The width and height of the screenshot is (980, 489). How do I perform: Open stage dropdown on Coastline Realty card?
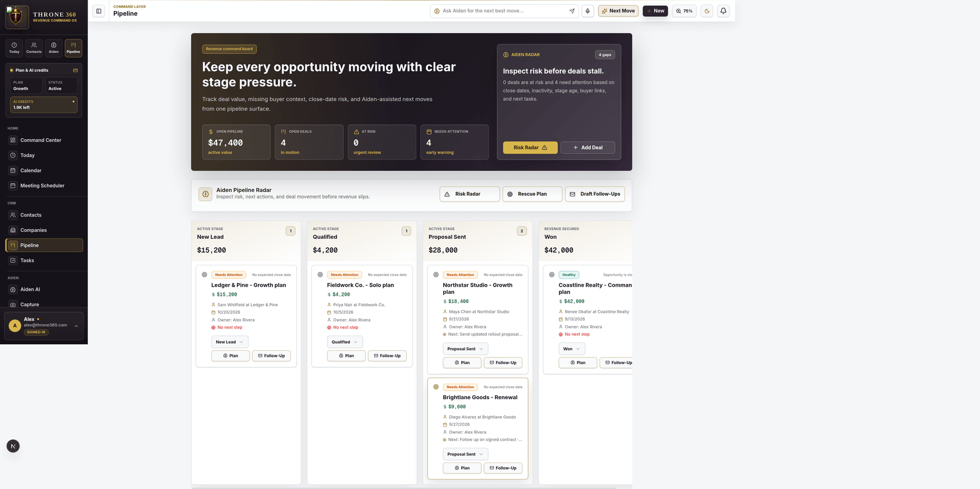[572, 349]
